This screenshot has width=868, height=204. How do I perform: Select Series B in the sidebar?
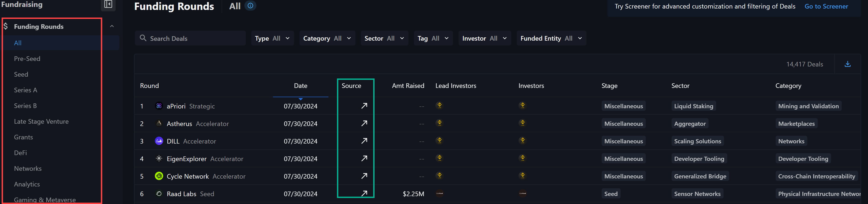pos(25,105)
